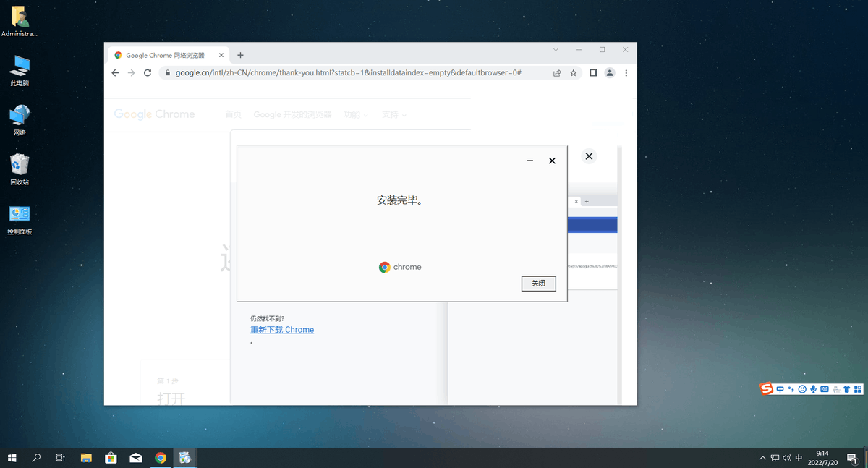
Task: Click the Google Chrome logo on the page
Action: click(154, 114)
